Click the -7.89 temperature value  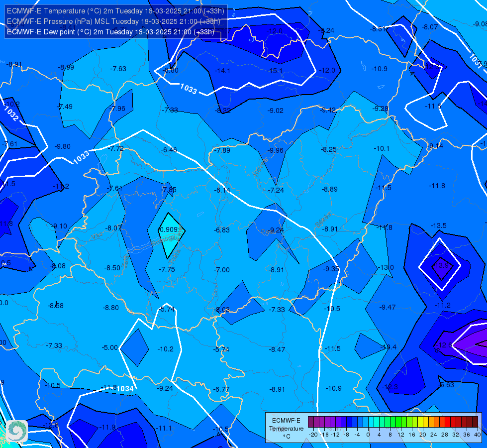coord(222,150)
